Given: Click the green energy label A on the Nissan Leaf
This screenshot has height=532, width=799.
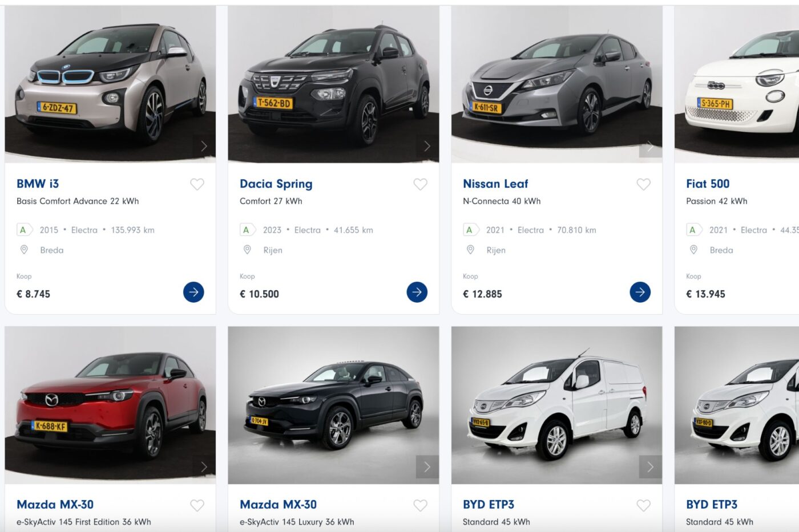Looking at the screenshot, I should point(470,230).
